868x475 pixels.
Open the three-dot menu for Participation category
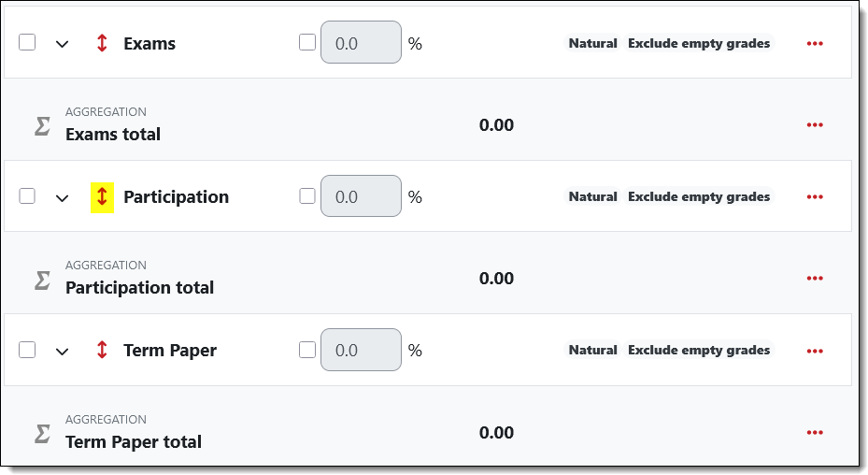[815, 197]
